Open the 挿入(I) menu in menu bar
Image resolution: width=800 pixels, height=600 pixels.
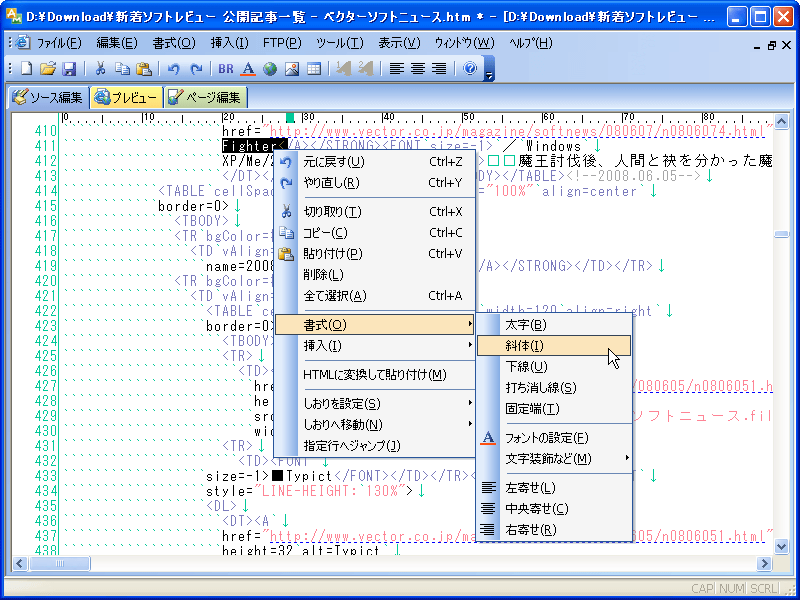tap(230, 43)
